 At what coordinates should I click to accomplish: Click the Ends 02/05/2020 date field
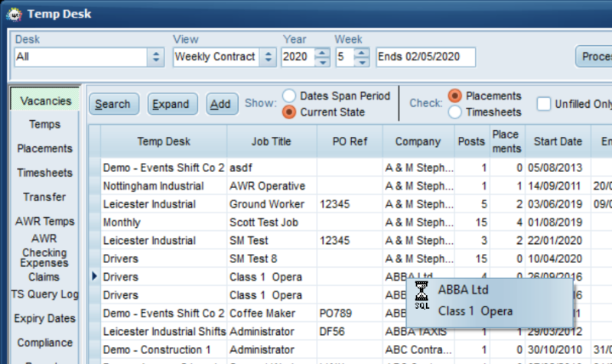426,57
